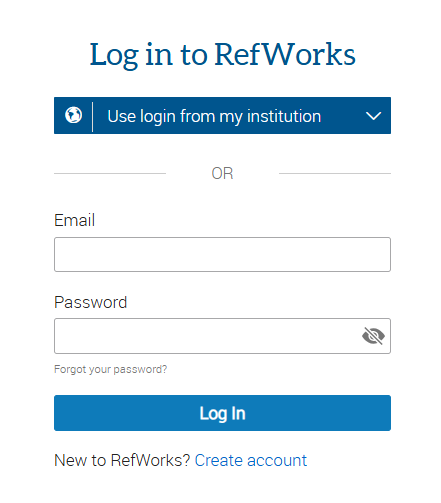Click the 'New to RefWorks?' text
This screenshot has width=441, height=503.
122,460
